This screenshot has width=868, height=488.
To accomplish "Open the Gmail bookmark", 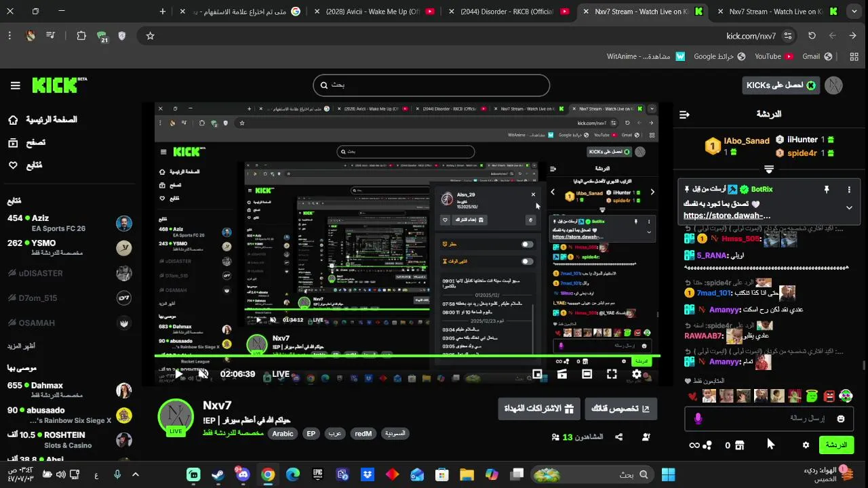I will (x=817, y=56).
